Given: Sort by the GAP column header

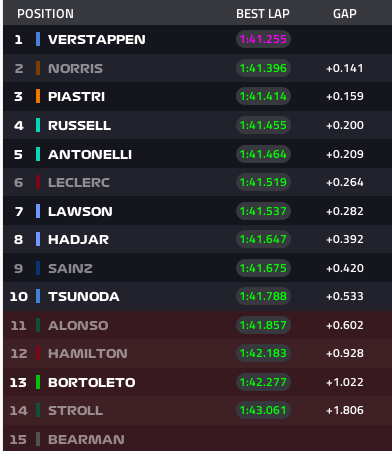Looking at the screenshot, I should coord(345,14).
